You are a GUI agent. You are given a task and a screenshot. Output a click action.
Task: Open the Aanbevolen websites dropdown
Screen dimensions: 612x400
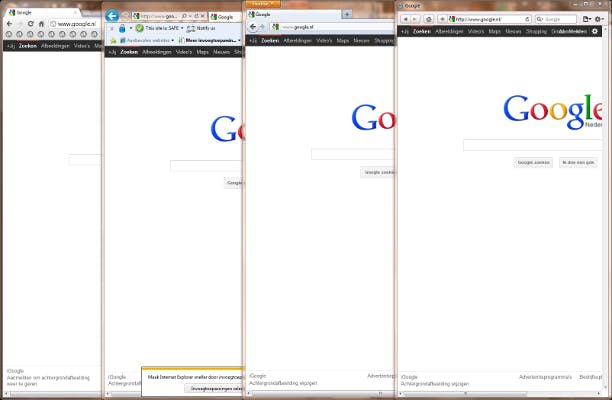147,41
